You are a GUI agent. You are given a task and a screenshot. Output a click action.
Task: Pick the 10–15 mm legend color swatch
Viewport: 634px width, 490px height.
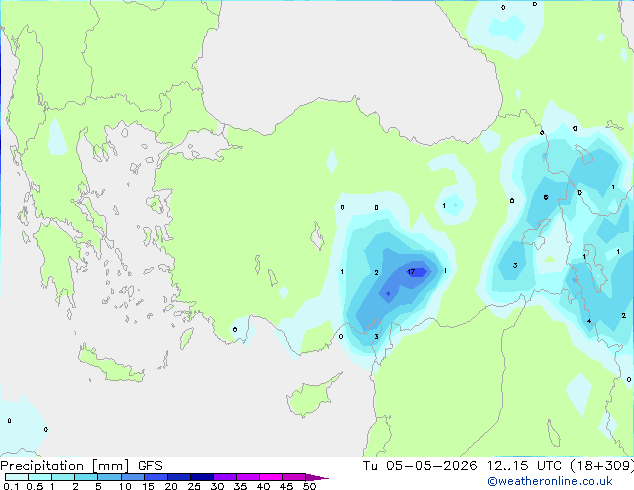click(x=132, y=477)
